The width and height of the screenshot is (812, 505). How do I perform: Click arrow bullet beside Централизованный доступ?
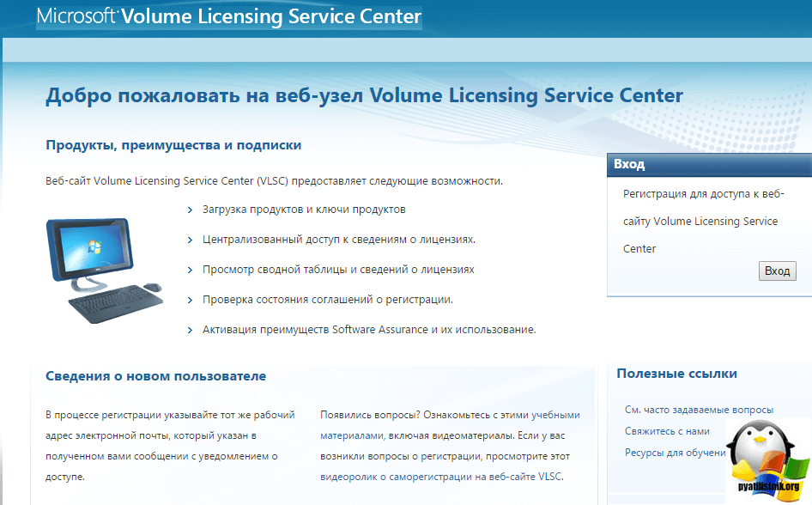190,240
